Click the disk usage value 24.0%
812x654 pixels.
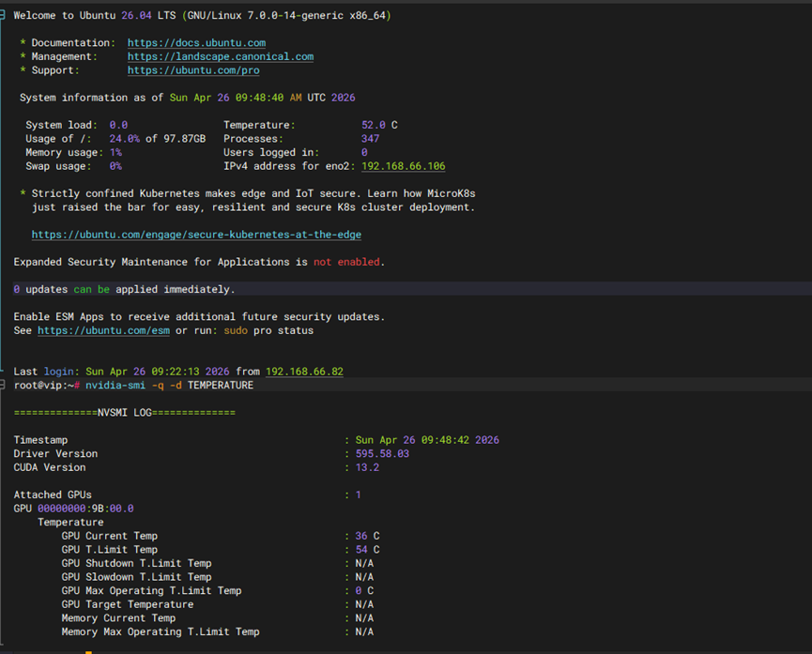(124, 139)
